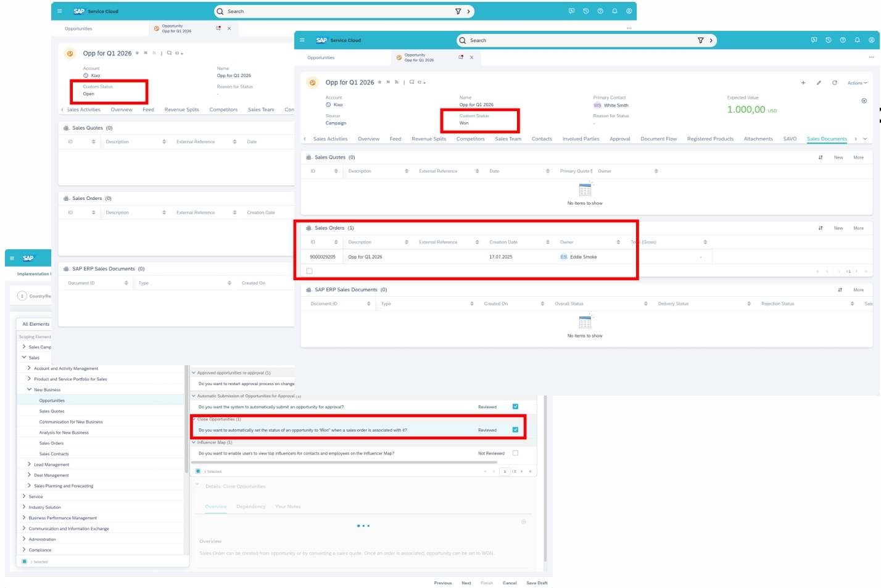Click the sort icon in the front window Sales Quotes header

(821, 157)
